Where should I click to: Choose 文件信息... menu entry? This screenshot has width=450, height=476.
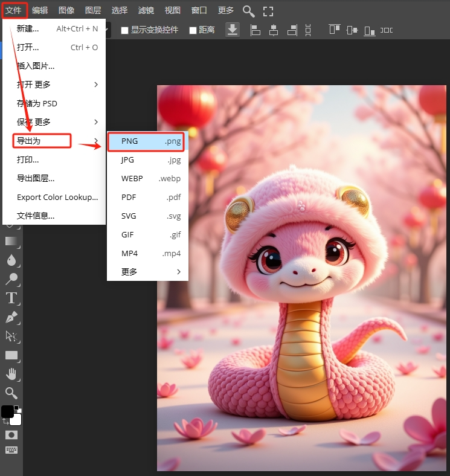click(54, 216)
